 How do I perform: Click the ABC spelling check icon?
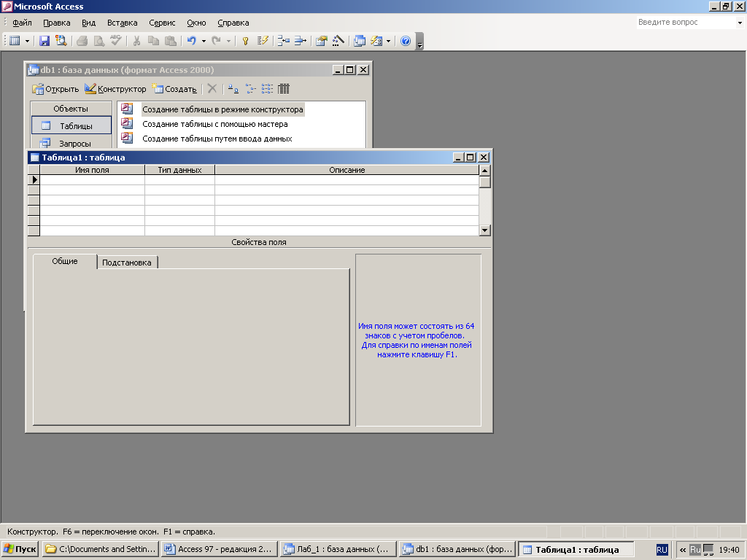click(116, 41)
